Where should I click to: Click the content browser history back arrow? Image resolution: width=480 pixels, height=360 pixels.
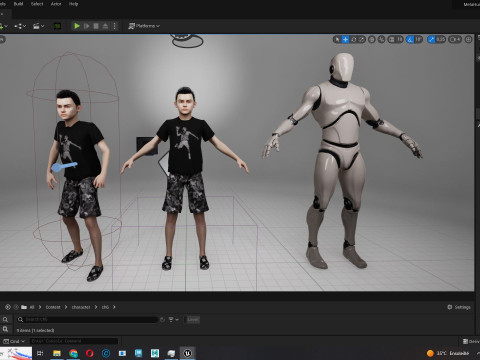point(8,307)
